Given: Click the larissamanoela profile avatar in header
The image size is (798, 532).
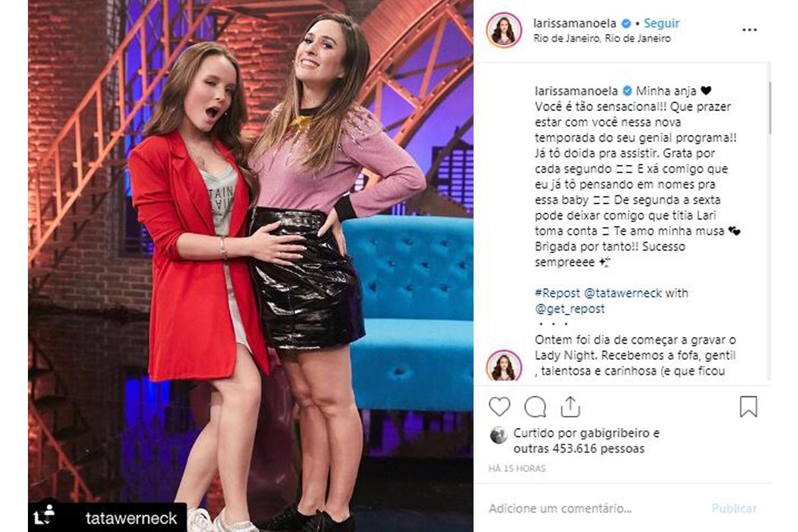Looking at the screenshot, I should click(x=503, y=31).
